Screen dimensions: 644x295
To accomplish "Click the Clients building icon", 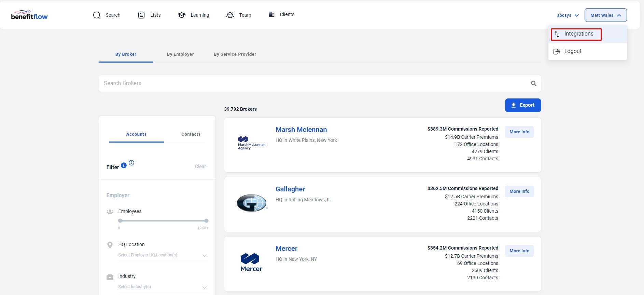I will [271, 14].
